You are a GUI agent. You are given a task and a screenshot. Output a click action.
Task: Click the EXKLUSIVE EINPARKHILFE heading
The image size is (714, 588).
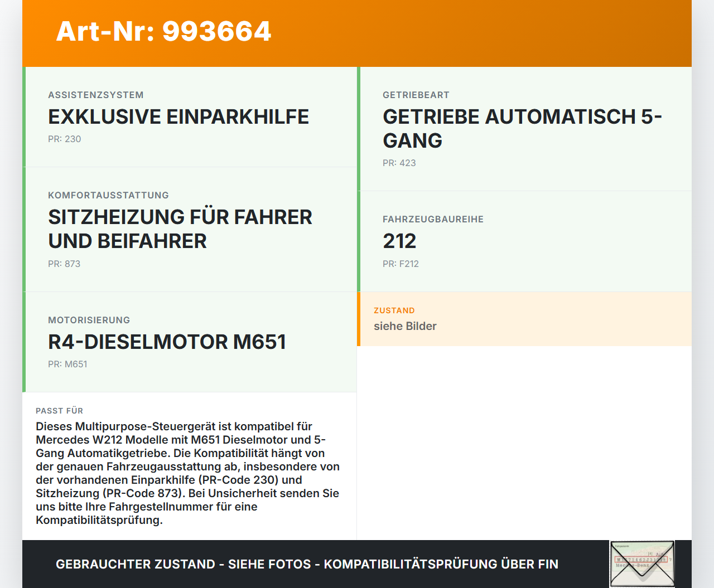tap(178, 116)
